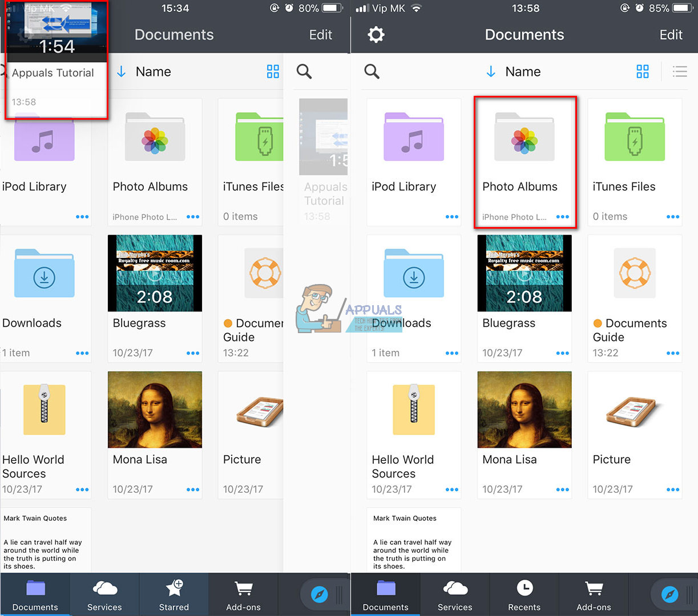This screenshot has width=698, height=616.
Task: Open Downloads folder on right screen
Action: coord(413,298)
